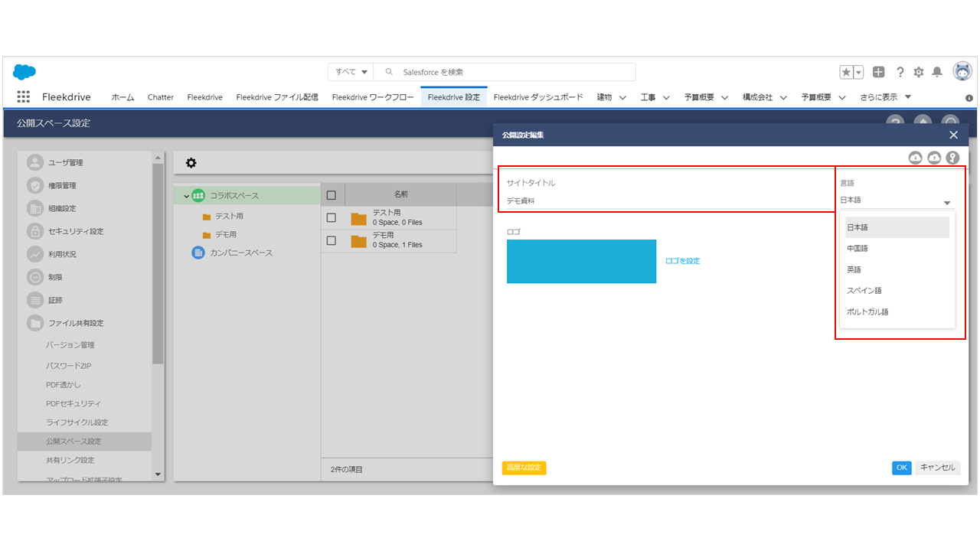Switch to Fleekdrive ワークフロー tab
980x551 pixels.
pyautogui.click(x=372, y=97)
